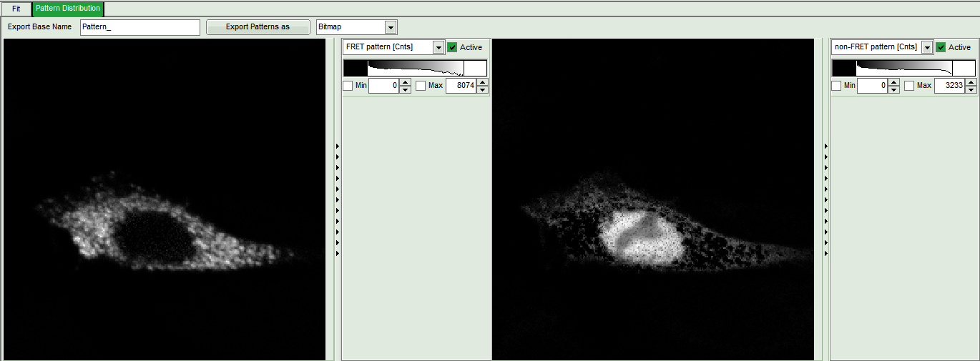Click up arrow on the 8074 Max spinner

pyautogui.click(x=482, y=82)
